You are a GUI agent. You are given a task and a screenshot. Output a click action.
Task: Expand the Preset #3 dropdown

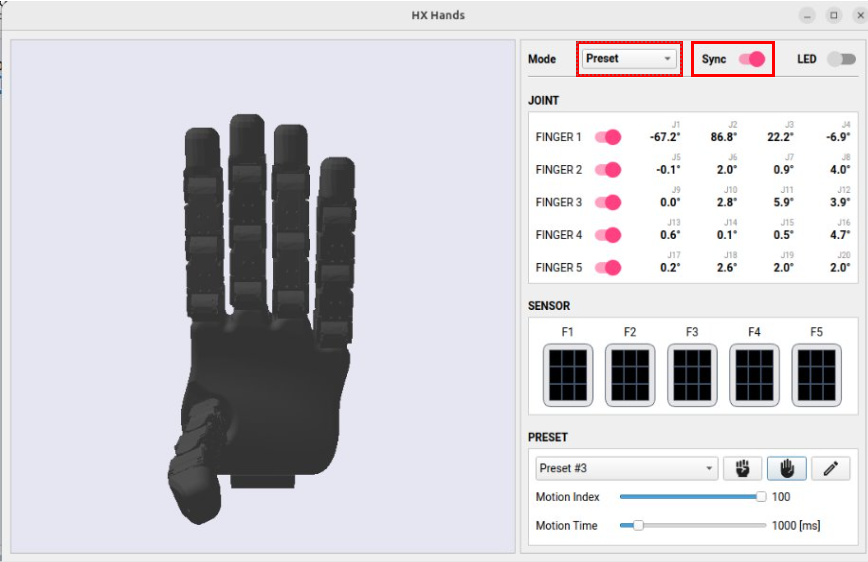pyautogui.click(x=627, y=468)
